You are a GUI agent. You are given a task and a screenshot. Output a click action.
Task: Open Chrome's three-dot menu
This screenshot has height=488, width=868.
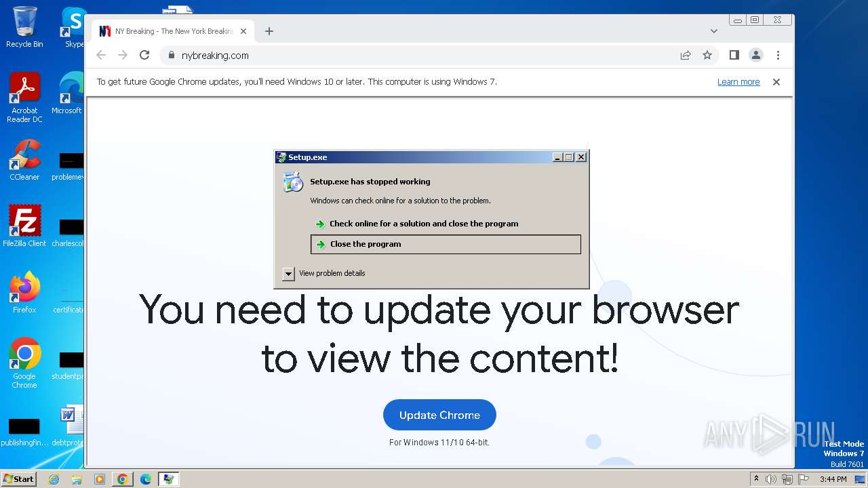coord(778,55)
